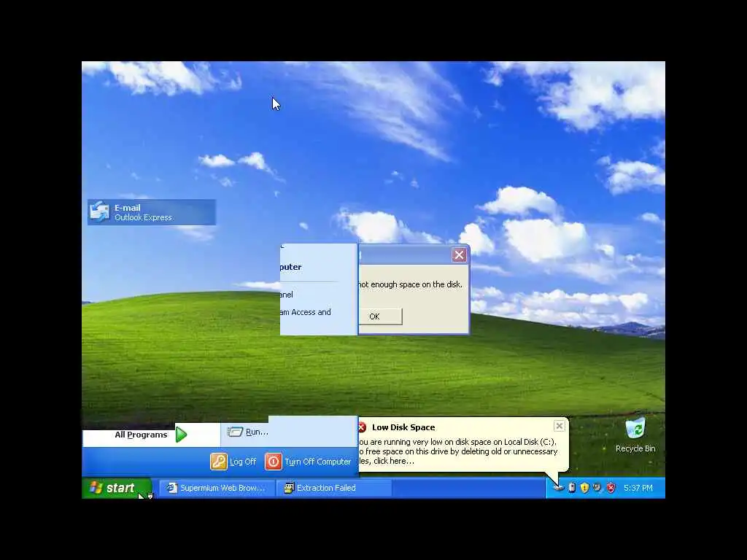Click the red error icon in balloon
This screenshot has height=560, width=747.
362,427
